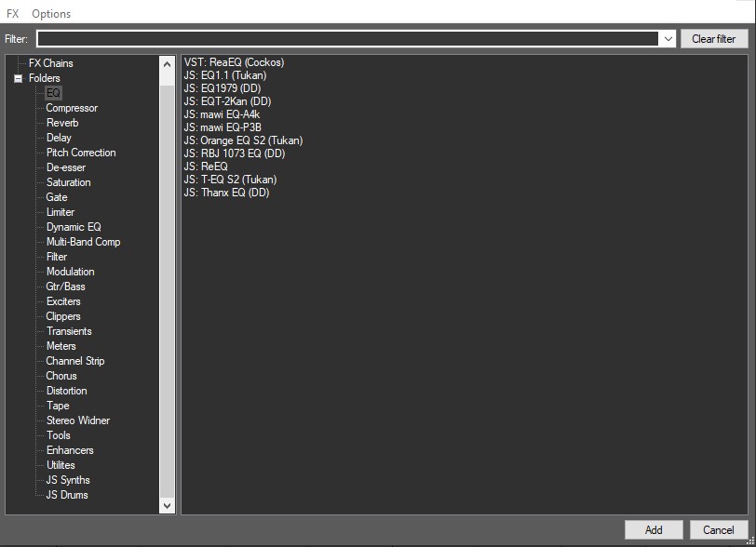Click the Clear filter button
The width and height of the screenshot is (756, 547).
713,38
